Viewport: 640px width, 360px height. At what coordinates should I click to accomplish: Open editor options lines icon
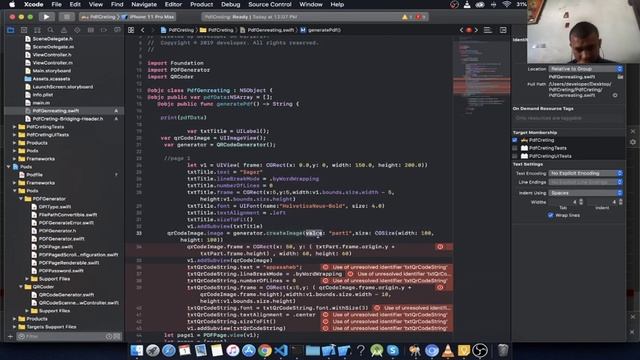click(488, 30)
